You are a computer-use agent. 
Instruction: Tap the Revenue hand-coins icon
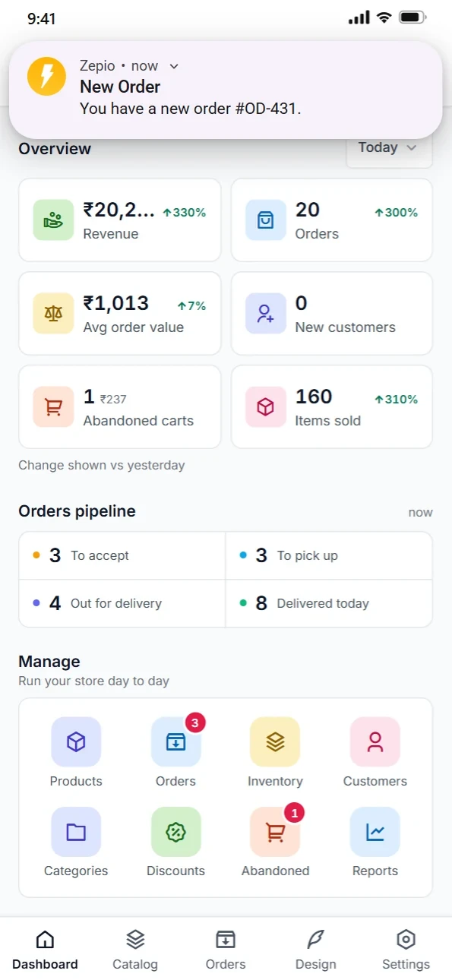(x=53, y=220)
